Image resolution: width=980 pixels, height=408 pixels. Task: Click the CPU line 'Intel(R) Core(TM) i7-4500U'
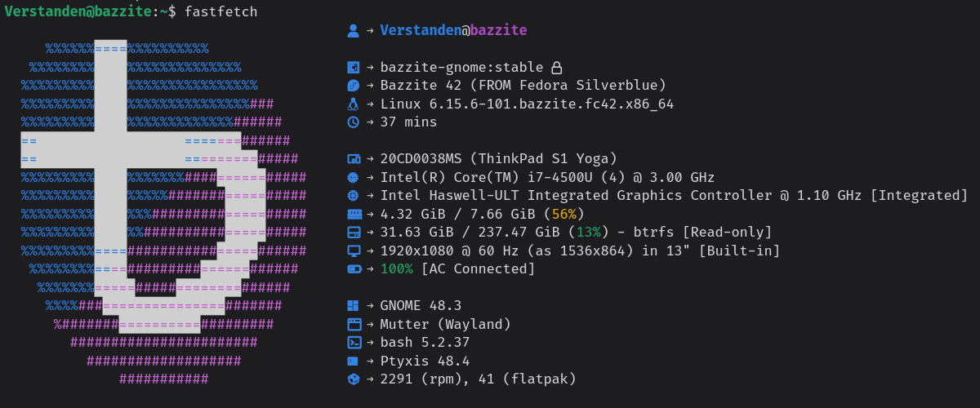486,177
